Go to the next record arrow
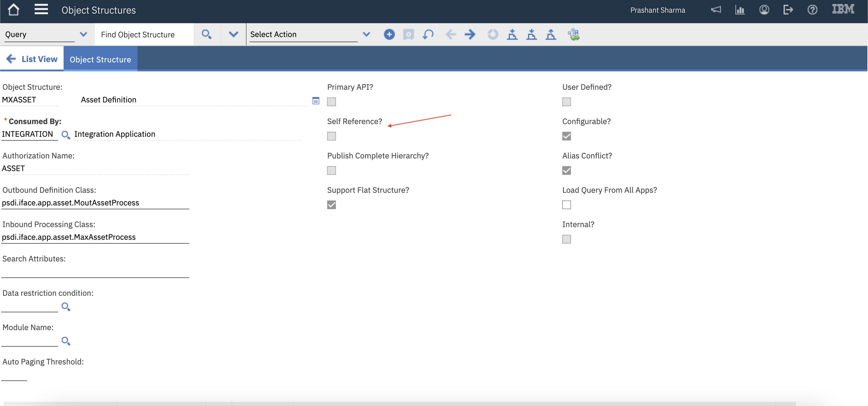 (470, 34)
